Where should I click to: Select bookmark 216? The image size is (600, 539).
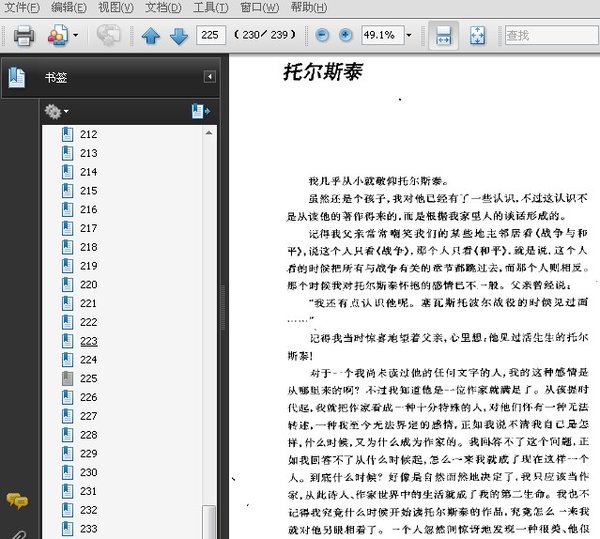(x=89, y=209)
